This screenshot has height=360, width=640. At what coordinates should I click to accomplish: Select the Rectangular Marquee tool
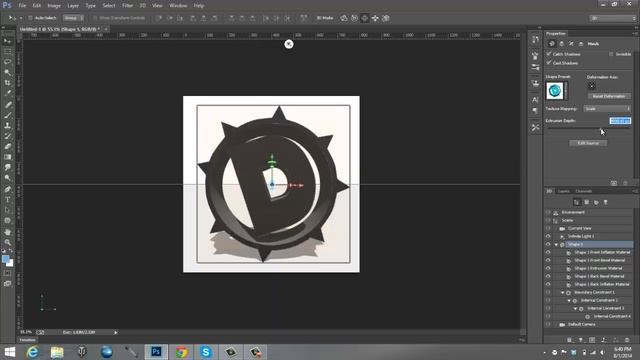(7, 51)
